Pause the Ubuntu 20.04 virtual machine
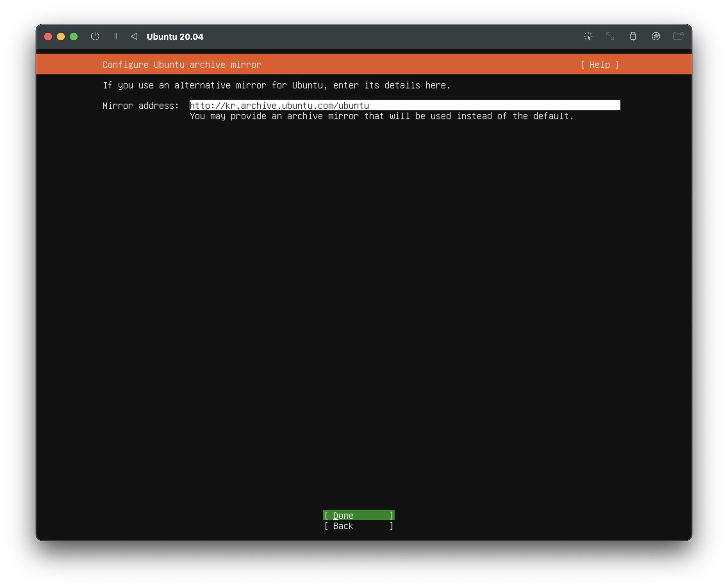728x588 pixels. pos(115,36)
